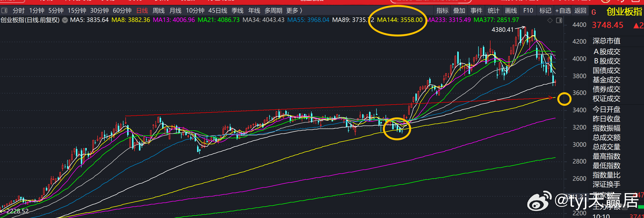The image size is (644, 218).
Task: Toggle the left sidebar panel icon
Action: click(4, 11)
